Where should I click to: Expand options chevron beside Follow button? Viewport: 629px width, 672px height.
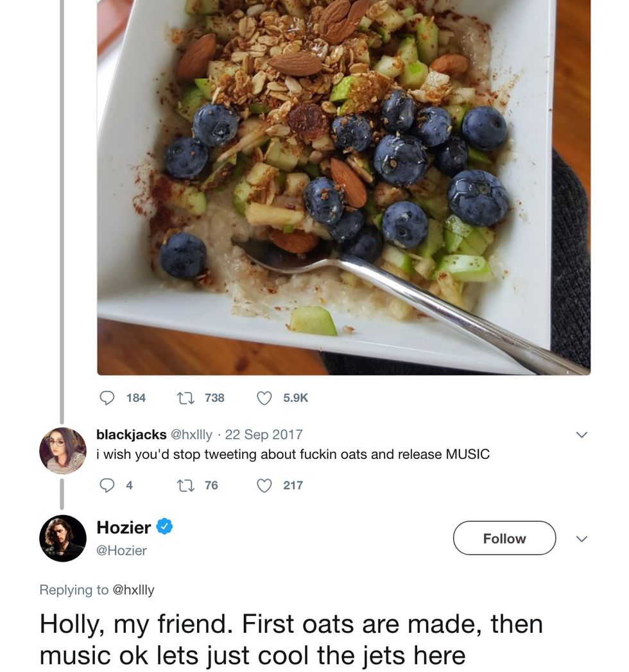pos(582,538)
